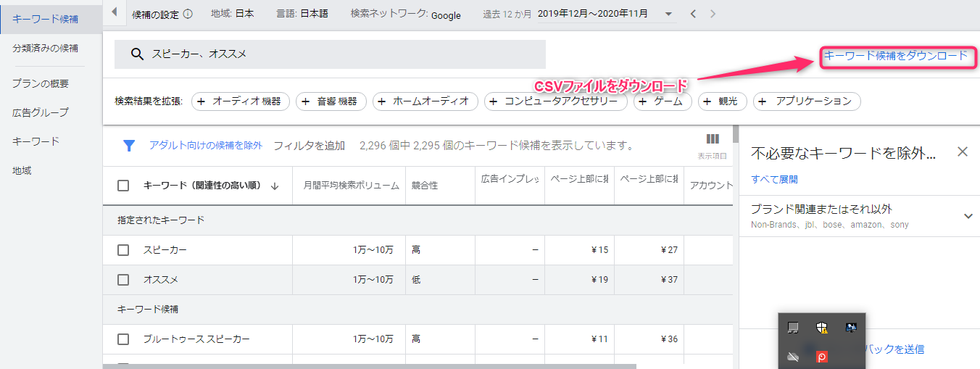Click the blue filter funnel icon

[x=129, y=146]
